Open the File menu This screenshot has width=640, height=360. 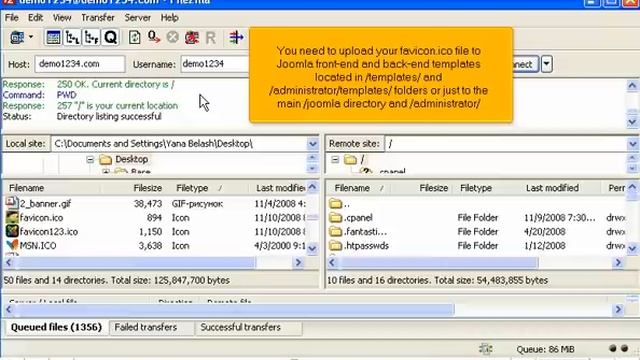(x=11, y=18)
